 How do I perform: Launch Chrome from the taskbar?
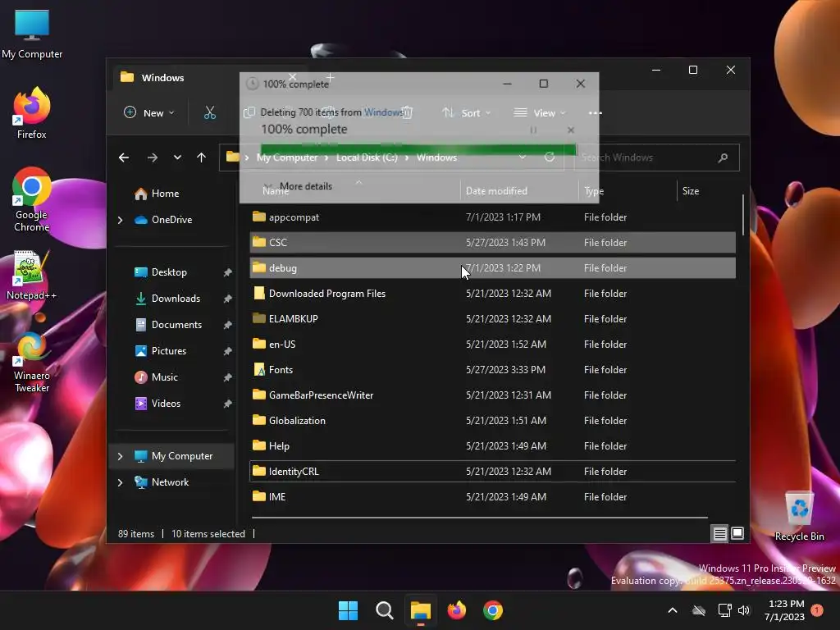tap(493, 610)
